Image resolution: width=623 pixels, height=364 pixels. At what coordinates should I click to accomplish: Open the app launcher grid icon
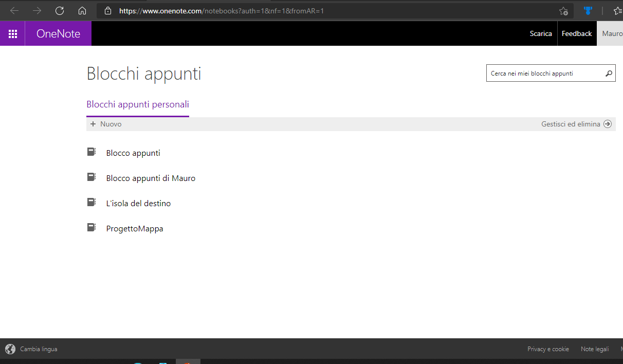13,34
